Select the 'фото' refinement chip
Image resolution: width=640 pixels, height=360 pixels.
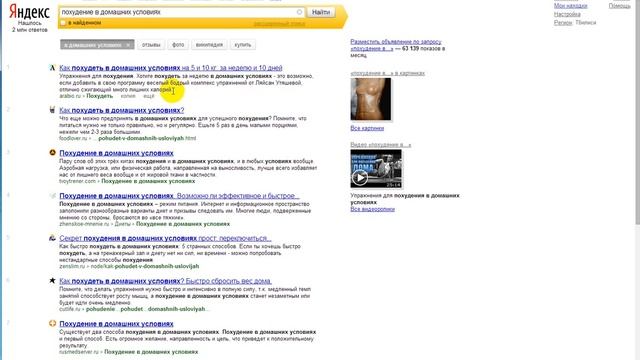178,45
